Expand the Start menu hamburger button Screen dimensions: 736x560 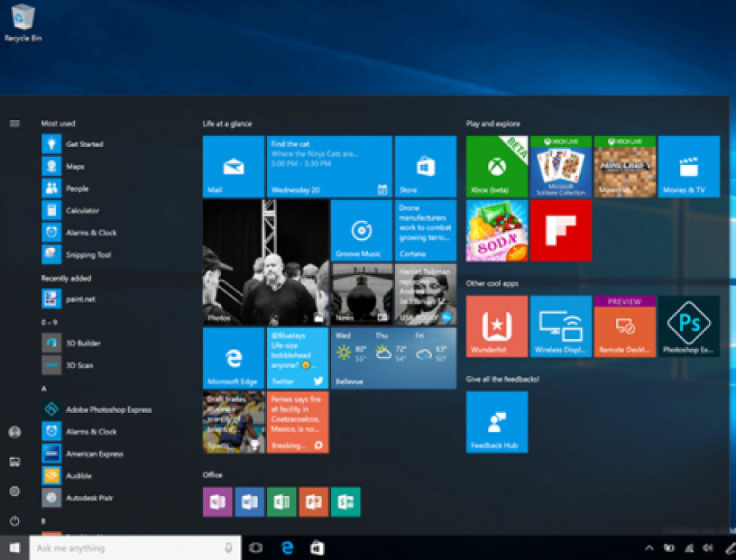point(15,124)
